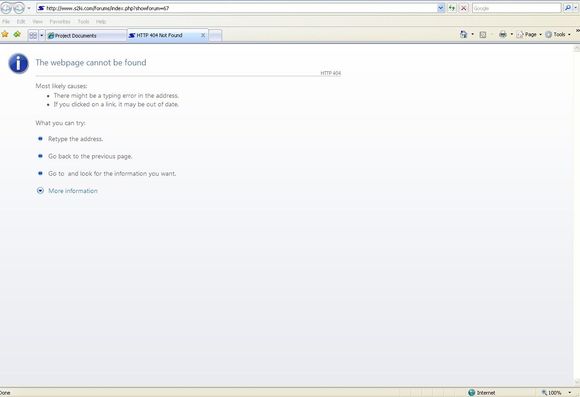
Task: Open the Favorites menu
Action: click(x=60, y=21)
